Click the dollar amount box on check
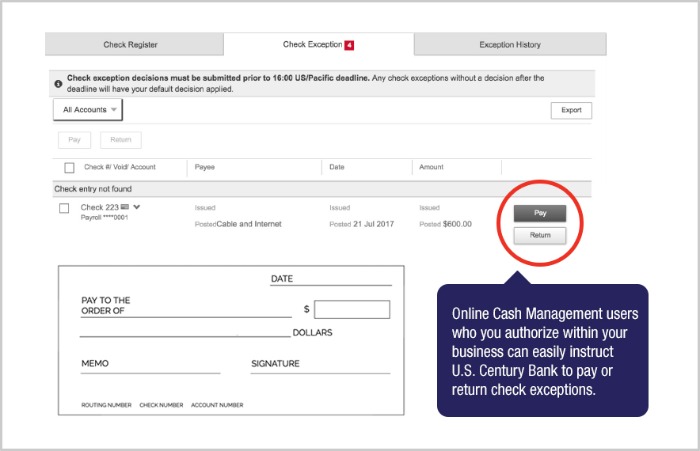This screenshot has height=451, width=700. click(x=351, y=310)
